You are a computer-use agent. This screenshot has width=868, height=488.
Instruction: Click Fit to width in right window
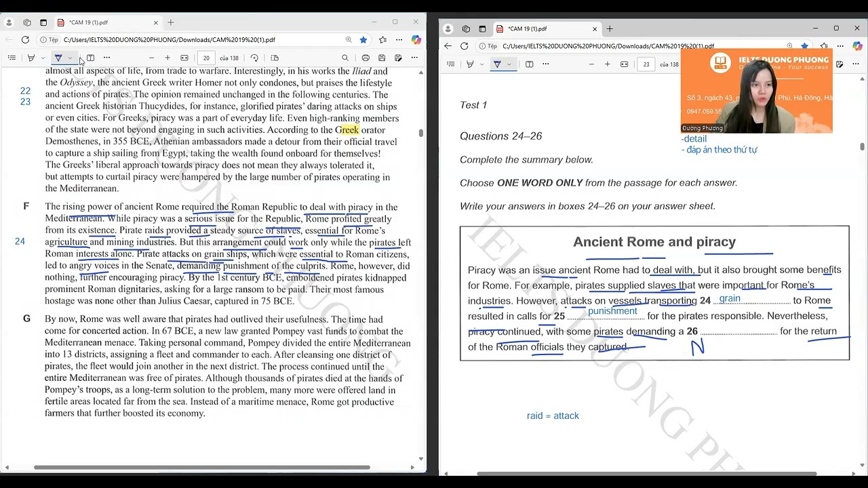pos(625,64)
